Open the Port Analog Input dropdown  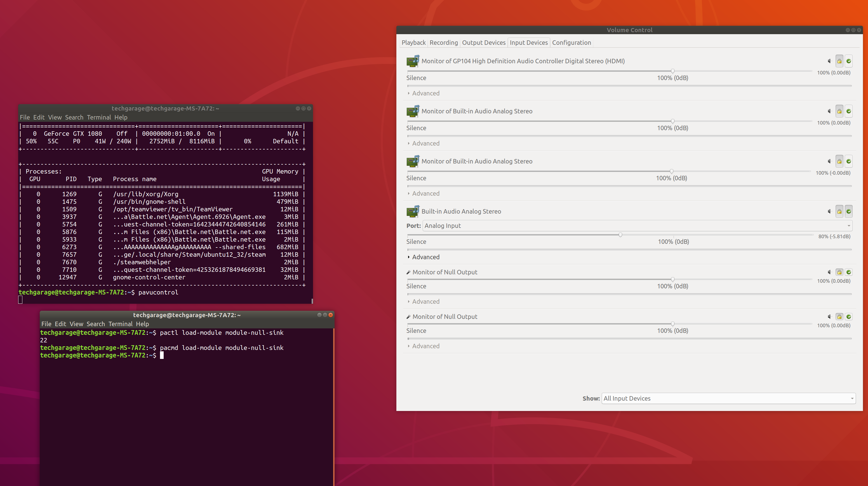(637, 226)
